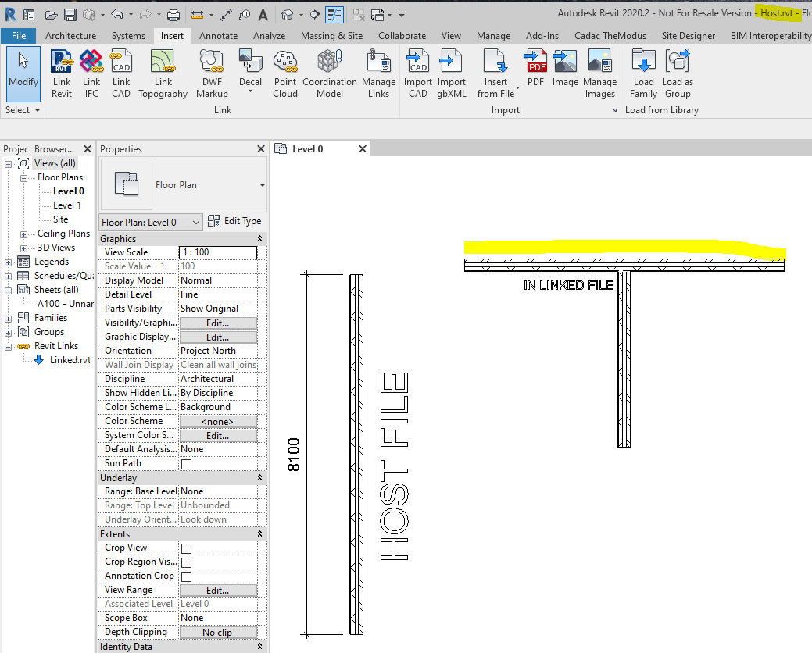Expand the Ceiling Plans tree node
This screenshot has width=812, height=653.
pyautogui.click(x=23, y=234)
